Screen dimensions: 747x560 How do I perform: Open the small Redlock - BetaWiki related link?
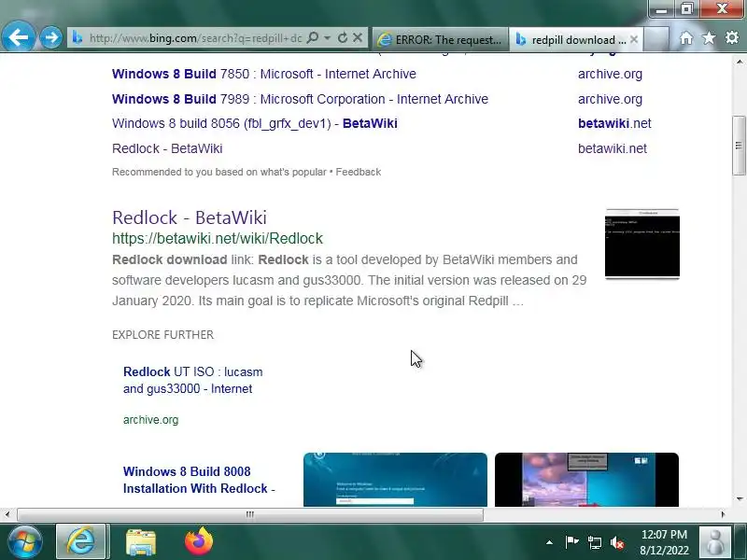click(167, 148)
